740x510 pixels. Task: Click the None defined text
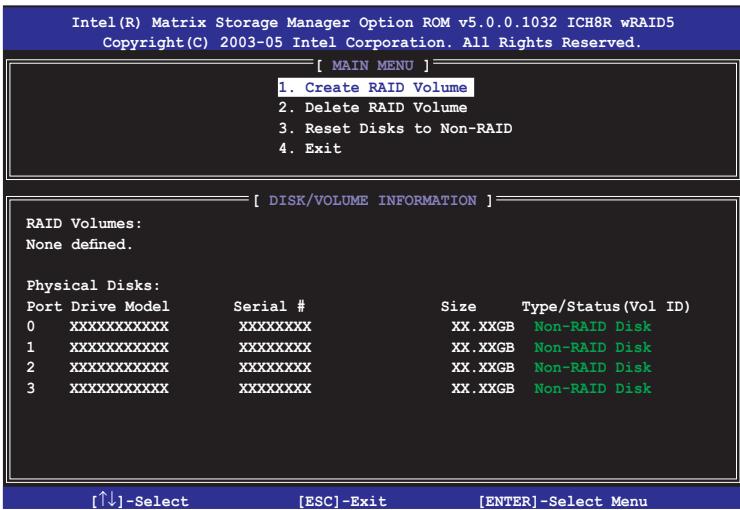pyautogui.click(x=79, y=244)
